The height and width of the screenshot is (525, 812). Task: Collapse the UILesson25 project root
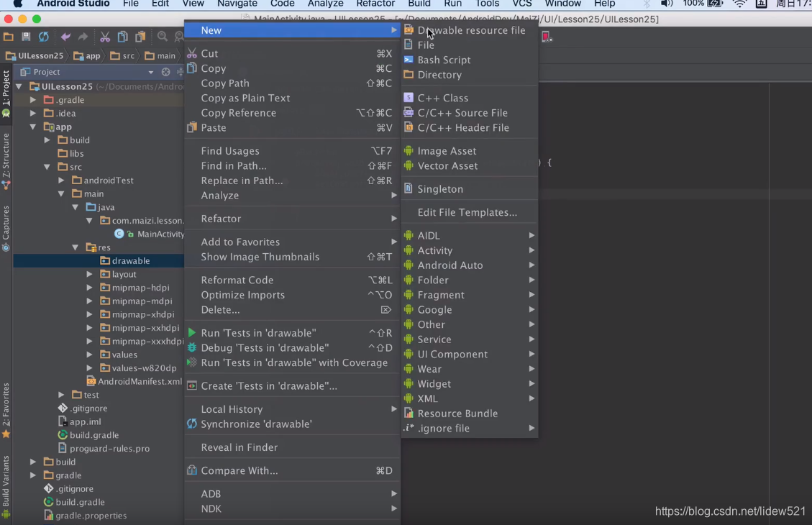click(x=19, y=86)
